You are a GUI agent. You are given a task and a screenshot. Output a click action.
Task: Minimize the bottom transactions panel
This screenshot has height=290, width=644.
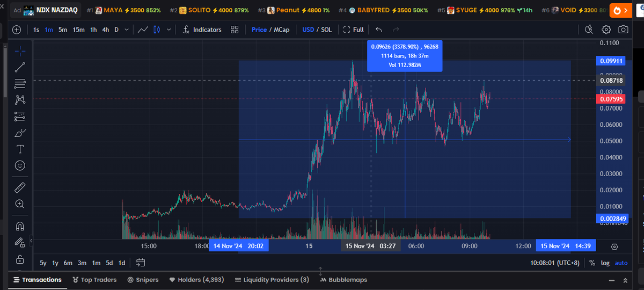(x=611, y=280)
